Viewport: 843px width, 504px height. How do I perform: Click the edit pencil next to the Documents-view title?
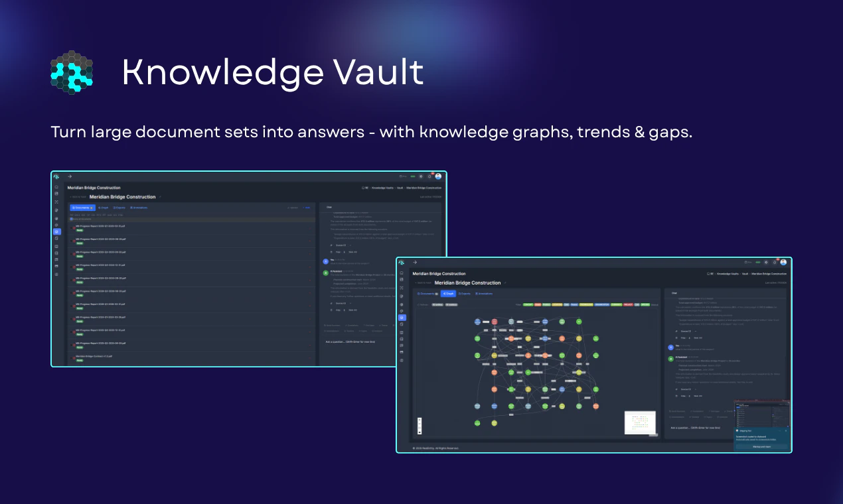(160, 197)
